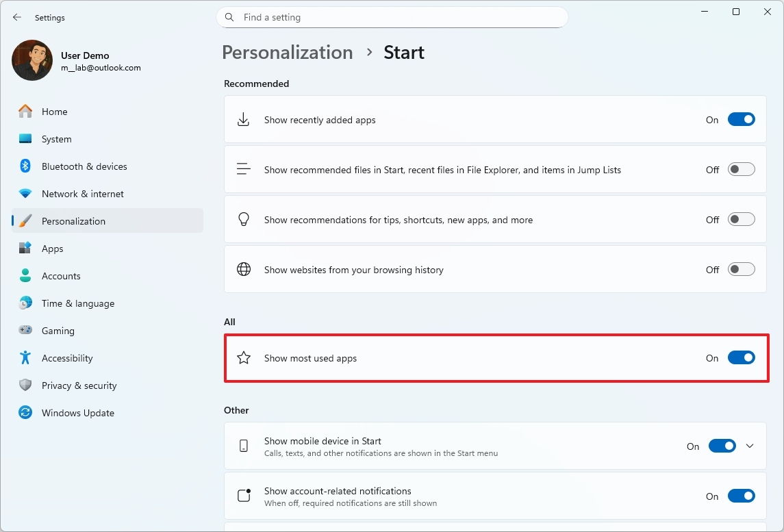
Task: Toggle Show mobile device in Start off
Action: pos(722,446)
